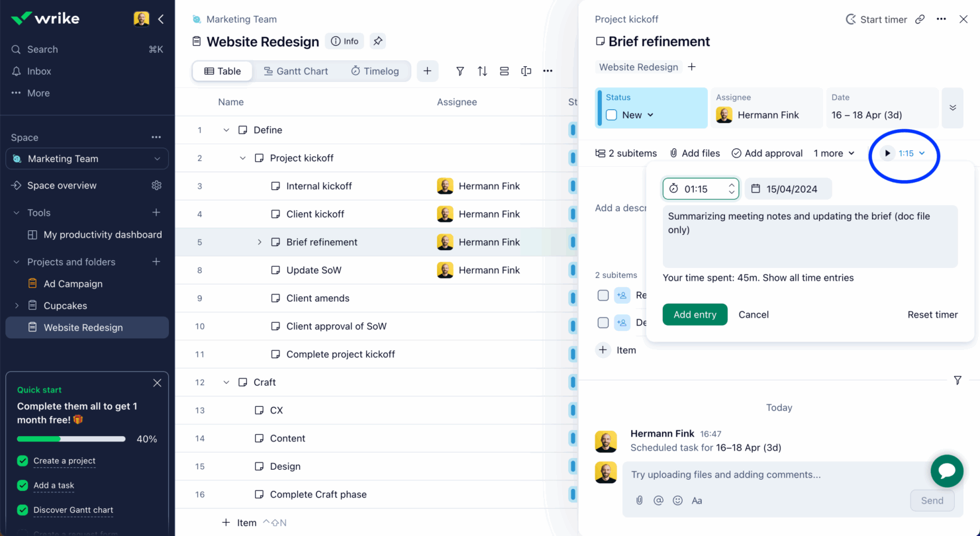This screenshot has height=536, width=980.
Task: Collapse the sidebar with the left chevron
Action: coord(161,19)
